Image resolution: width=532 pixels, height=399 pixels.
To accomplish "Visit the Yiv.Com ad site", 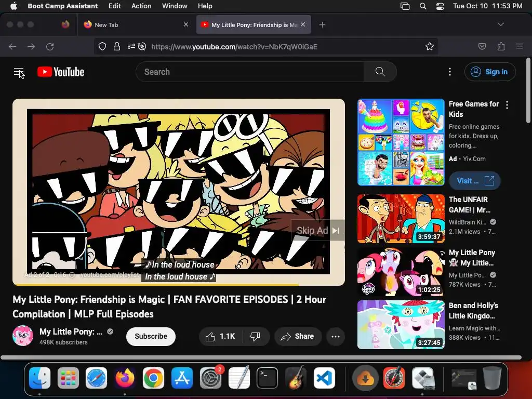I will coord(475,181).
